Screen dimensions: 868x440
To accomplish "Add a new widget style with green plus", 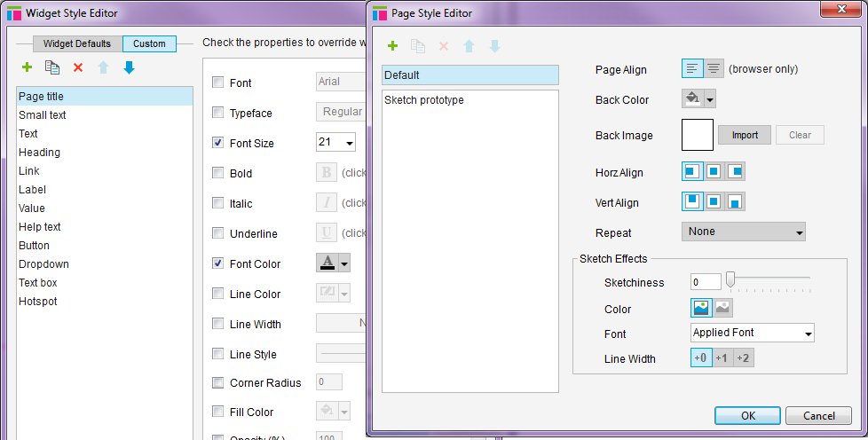I will (x=27, y=67).
